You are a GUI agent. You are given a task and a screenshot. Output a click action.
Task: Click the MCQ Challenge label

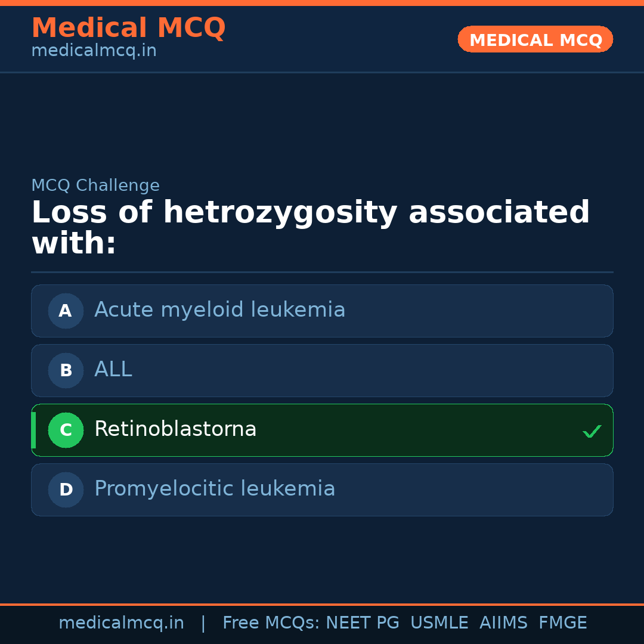coord(95,185)
